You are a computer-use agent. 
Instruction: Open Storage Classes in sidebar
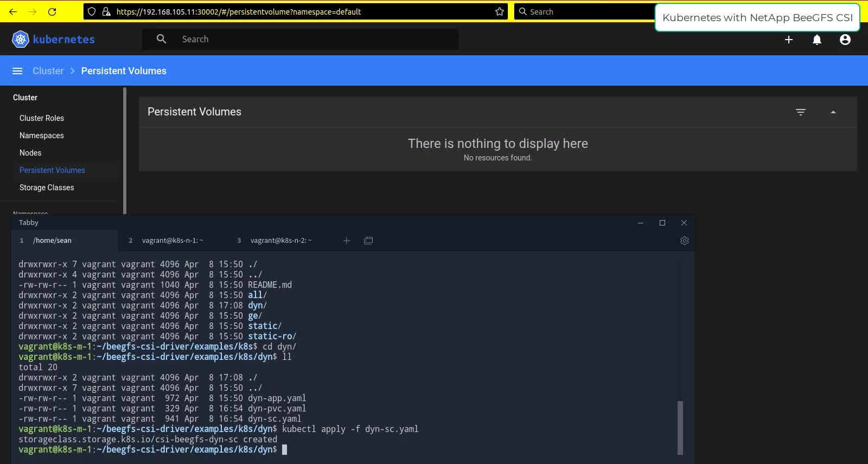[x=47, y=188]
